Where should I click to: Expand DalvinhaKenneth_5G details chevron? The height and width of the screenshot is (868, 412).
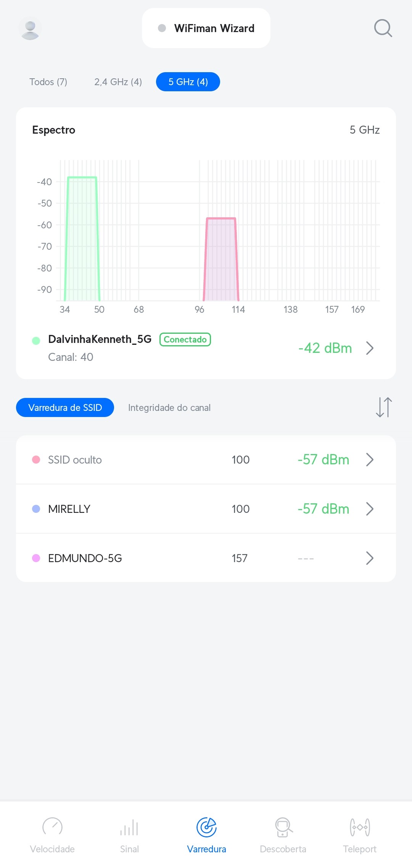[x=369, y=348]
